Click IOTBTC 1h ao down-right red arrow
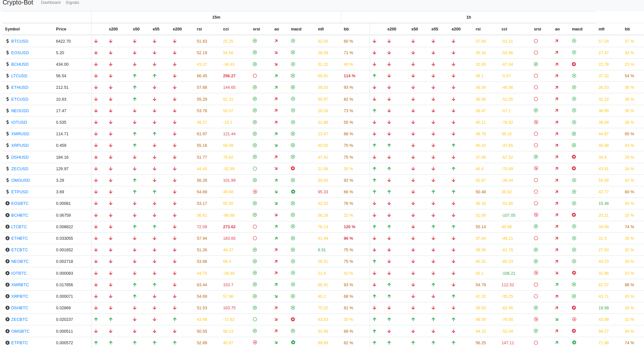The height and width of the screenshot is (350, 644). pos(557,273)
